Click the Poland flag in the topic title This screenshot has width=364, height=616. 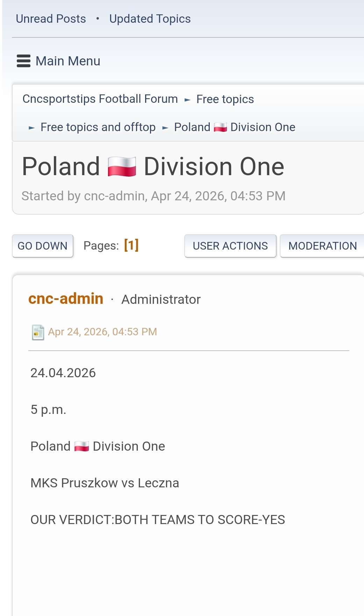pyautogui.click(x=122, y=167)
